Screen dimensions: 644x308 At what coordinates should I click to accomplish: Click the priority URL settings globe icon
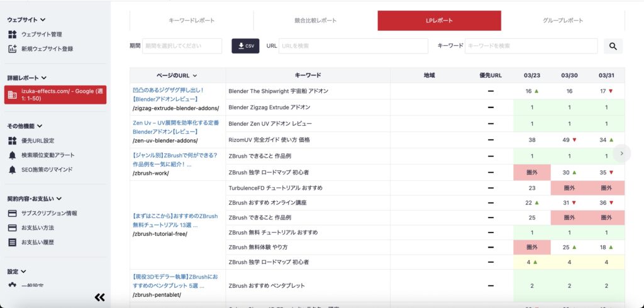[13, 140]
